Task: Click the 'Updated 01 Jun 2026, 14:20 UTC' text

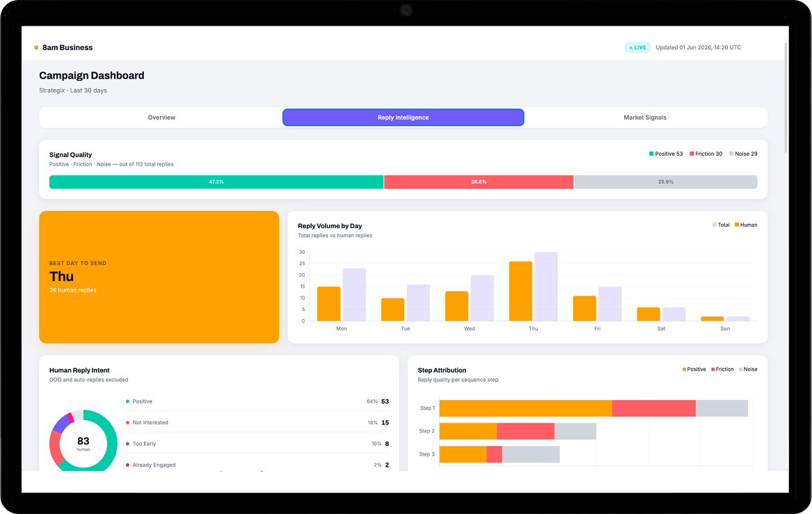Action: [698, 47]
